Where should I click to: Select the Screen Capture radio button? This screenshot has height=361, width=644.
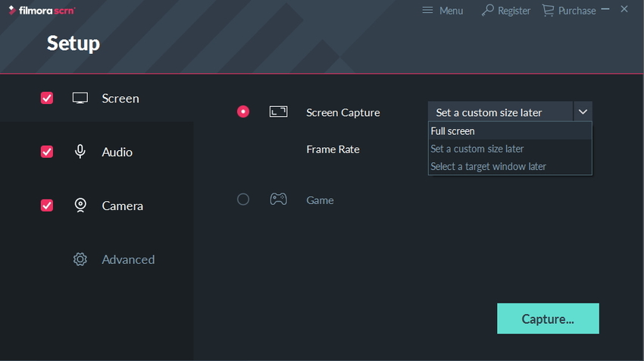(243, 111)
